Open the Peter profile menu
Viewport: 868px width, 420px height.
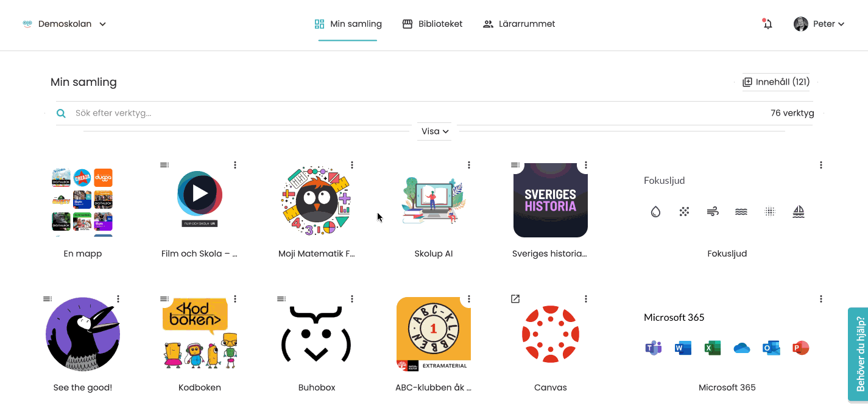[819, 24]
